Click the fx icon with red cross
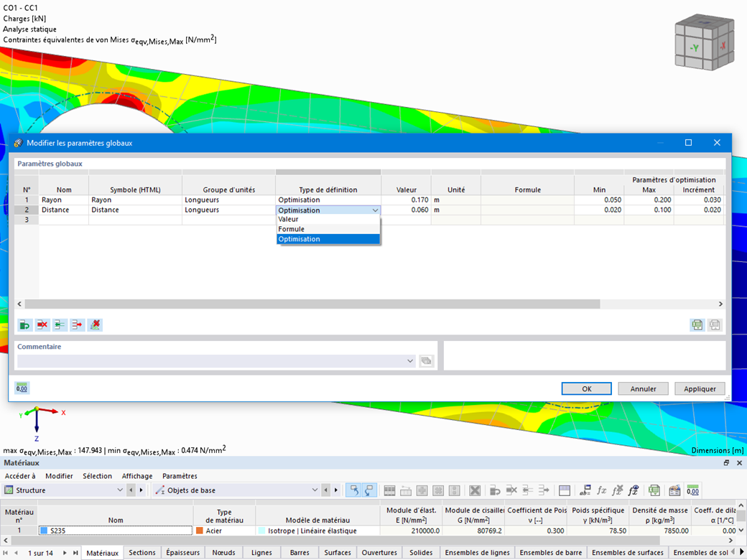 pos(618,490)
